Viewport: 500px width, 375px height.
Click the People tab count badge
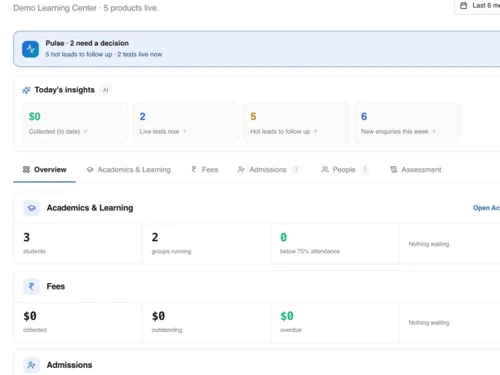pos(365,169)
